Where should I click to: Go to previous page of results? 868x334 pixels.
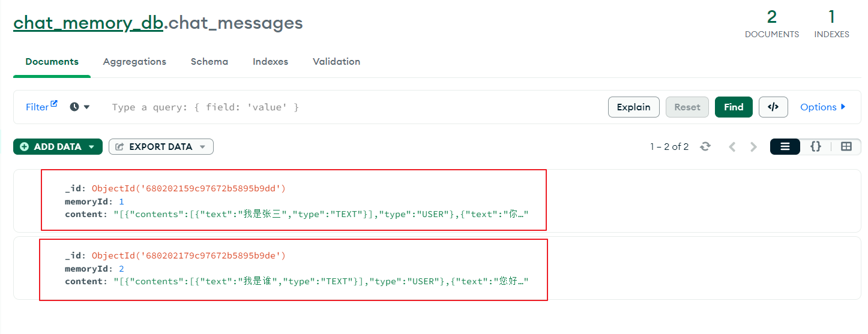pyautogui.click(x=732, y=147)
